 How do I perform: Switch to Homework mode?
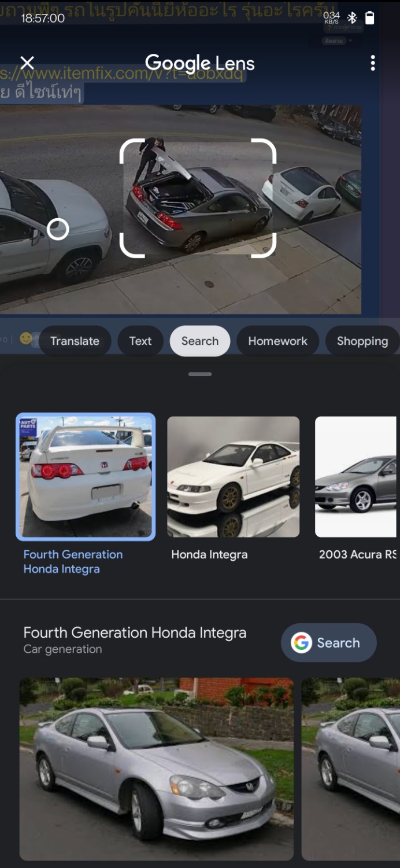point(278,341)
